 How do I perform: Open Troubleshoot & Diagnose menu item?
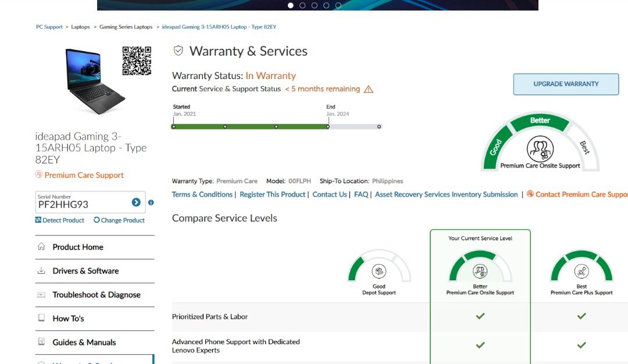point(97,295)
